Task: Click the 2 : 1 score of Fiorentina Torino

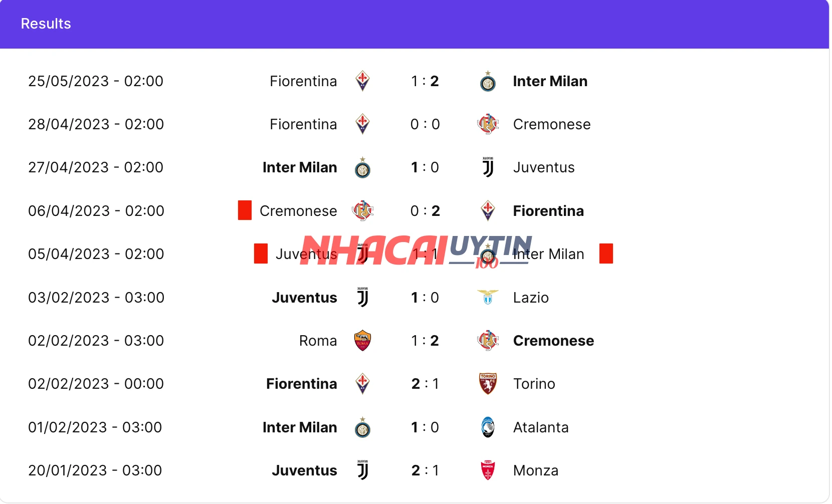Action: coord(425,384)
